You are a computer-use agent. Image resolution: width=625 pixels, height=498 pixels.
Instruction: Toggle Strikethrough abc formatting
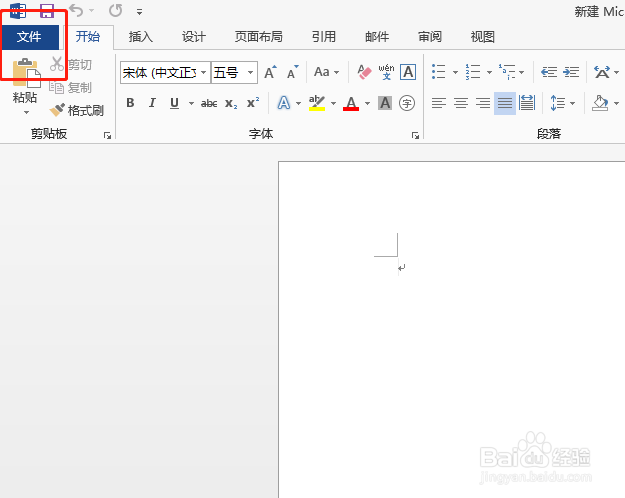point(209,103)
